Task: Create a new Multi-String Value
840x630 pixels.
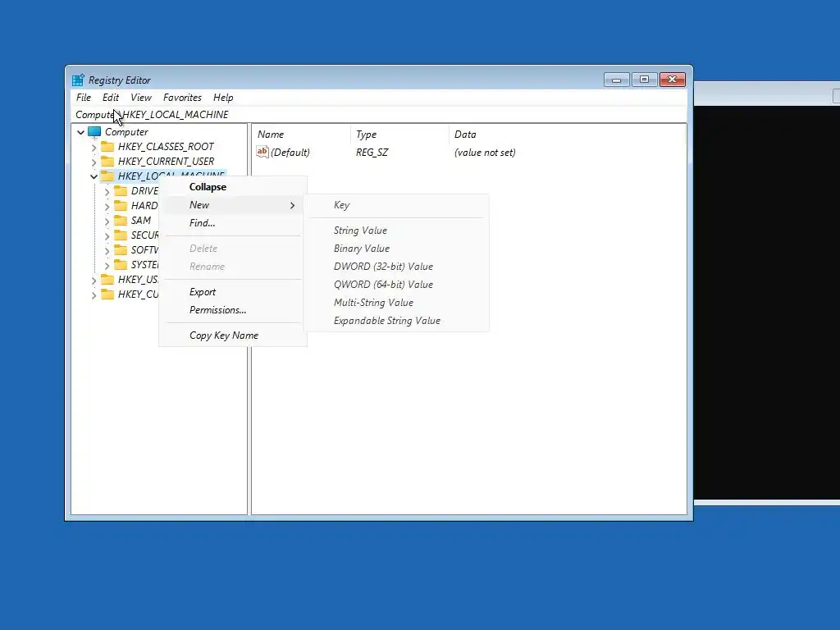Action: (396, 303)
